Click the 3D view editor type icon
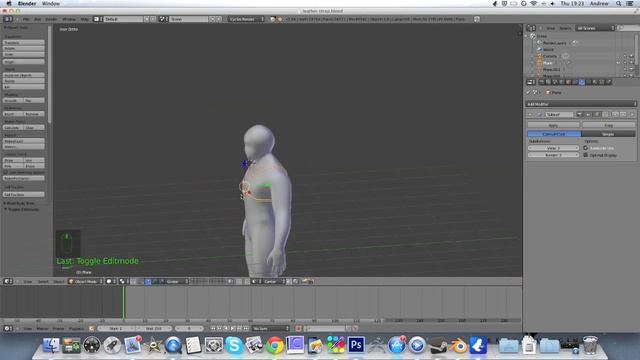The image size is (640, 360). (8, 281)
